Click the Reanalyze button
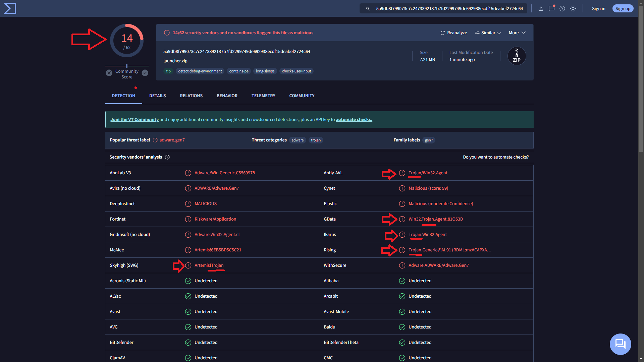This screenshot has height=362, width=644. click(x=453, y=33)
